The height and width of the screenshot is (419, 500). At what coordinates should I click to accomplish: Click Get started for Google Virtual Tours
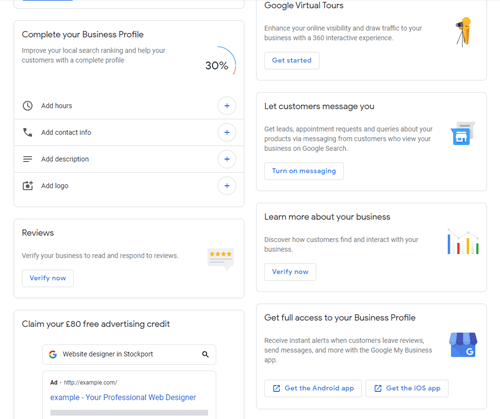[292, 60]
